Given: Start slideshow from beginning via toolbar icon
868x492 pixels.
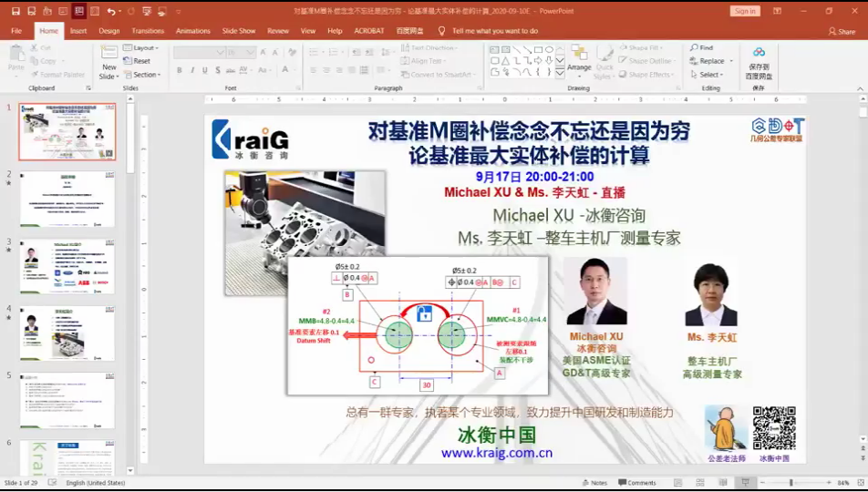Looking at the screenshot, I should pos(147,11).
